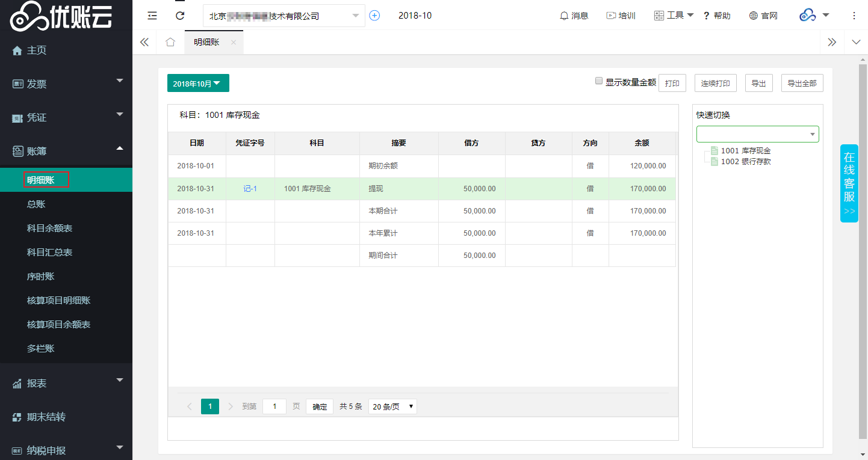Open voucher link 记-1
This screenshot has width=868, height=460.
click(250, 189)
